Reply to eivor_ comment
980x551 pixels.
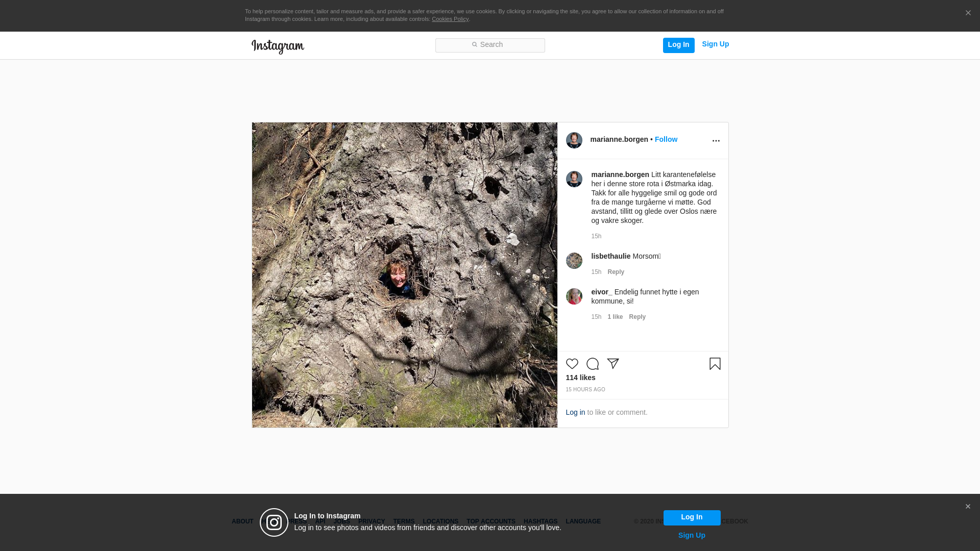[x=637, y=317]
